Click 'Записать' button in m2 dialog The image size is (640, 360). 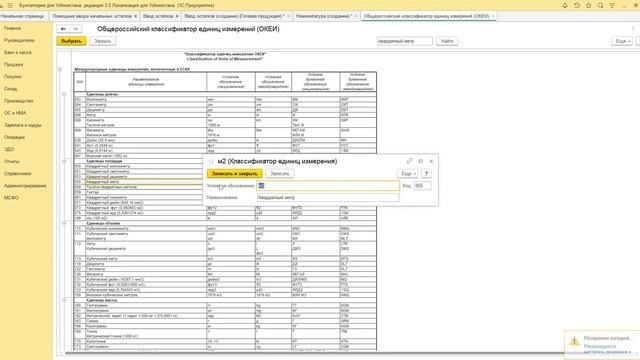click(280, 173)
